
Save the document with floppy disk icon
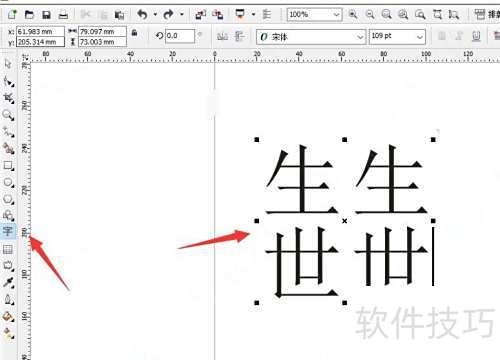[46, 15]
